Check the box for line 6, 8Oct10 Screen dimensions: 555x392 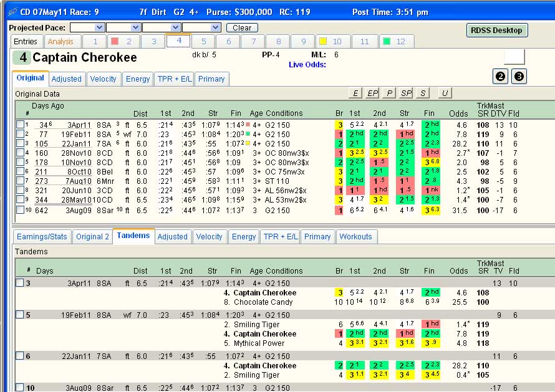[x=20, y=171]
